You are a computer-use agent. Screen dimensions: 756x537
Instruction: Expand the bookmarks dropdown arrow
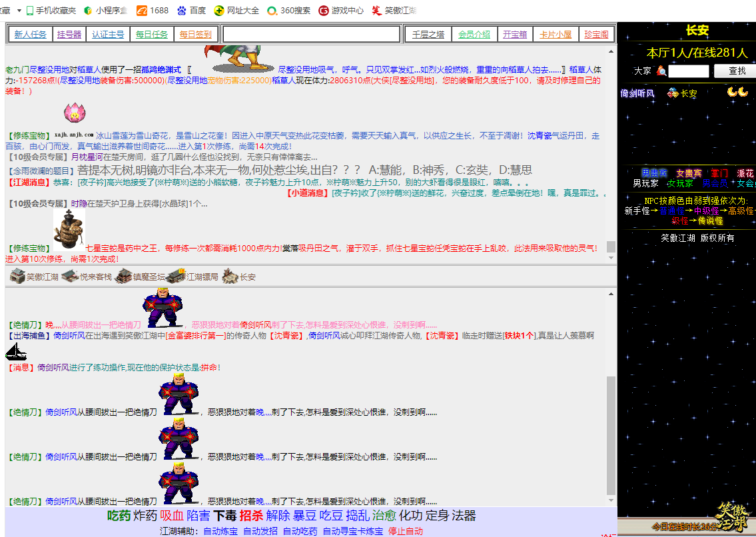click(x=19, y=11)
